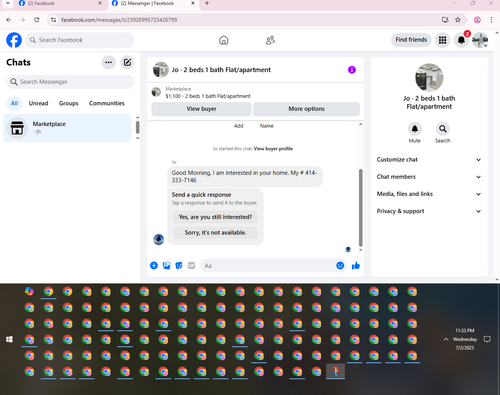500x395 pixels.
Task: Click the sender avatar beside quick responses
Action: tap(158, 239)
